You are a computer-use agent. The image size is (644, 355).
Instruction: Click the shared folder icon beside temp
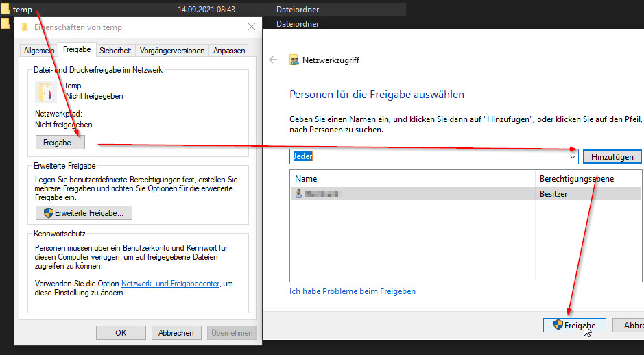47,91
